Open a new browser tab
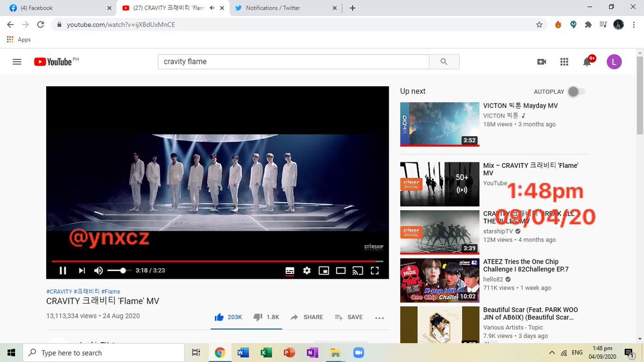Screen dimensions: 644x362 353,8
